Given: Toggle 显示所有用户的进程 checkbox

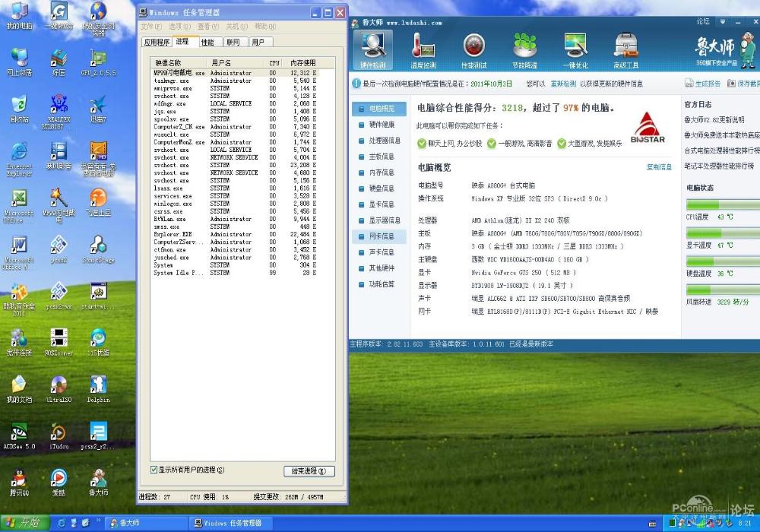Looking at the screenshot, I should (154, 470).
